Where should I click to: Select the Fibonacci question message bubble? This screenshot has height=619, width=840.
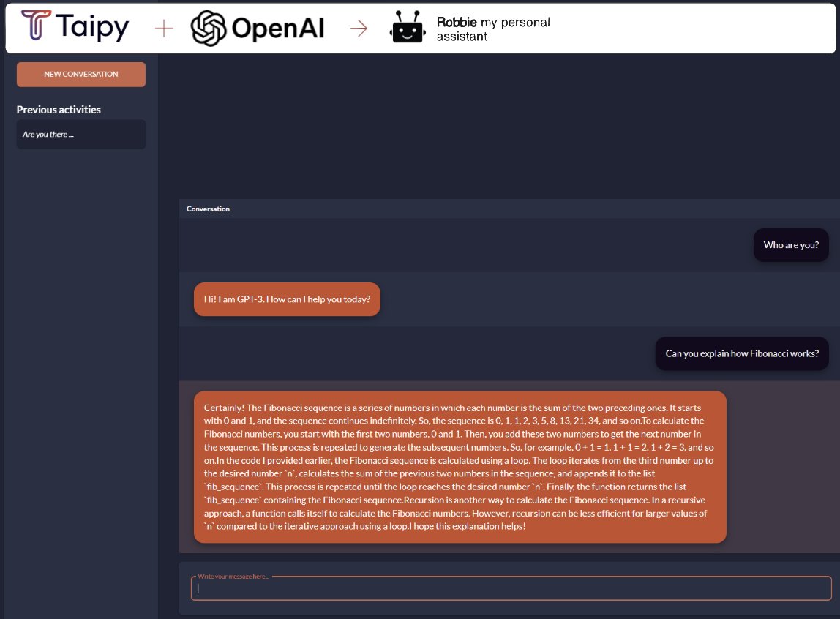[x=742, y=353]
